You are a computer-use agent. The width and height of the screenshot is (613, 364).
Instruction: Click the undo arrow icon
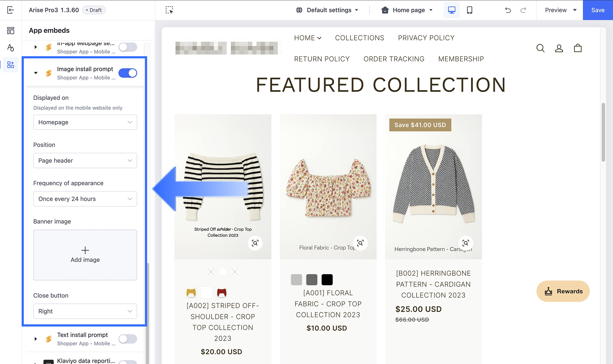pyautogui.click(x=508, y=10)
